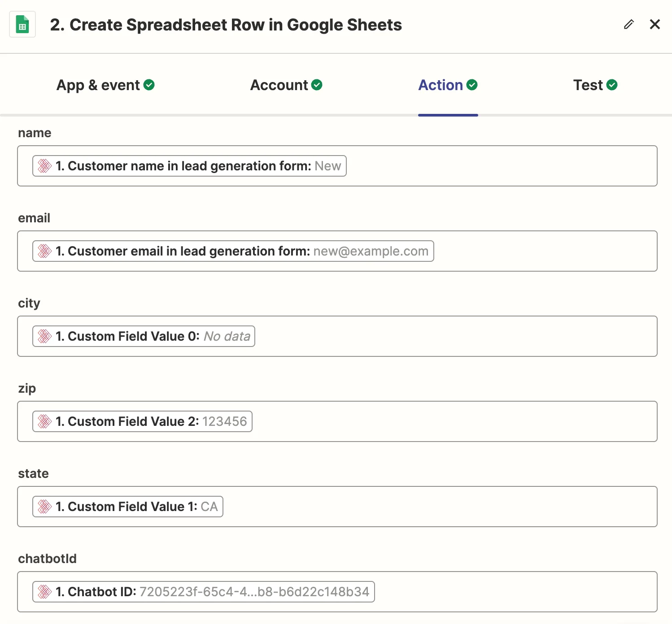
Task: Click the red app icon in the name pill
Action: click(44, 166)
